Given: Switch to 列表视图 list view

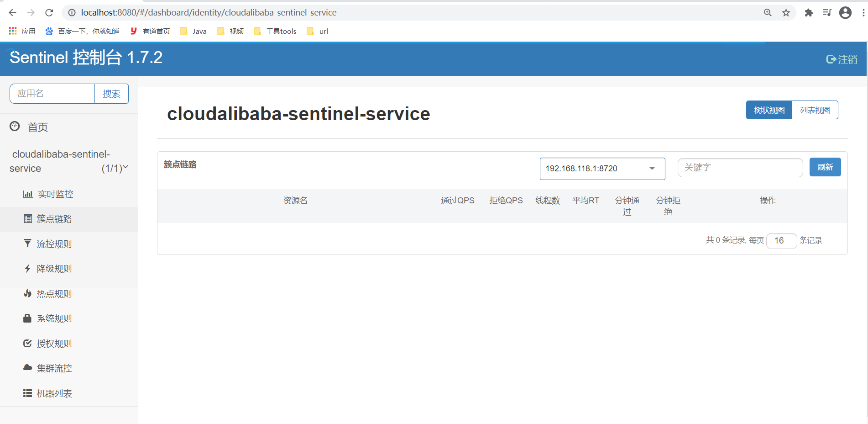Looking at the screenshot, I should (815, 110).
